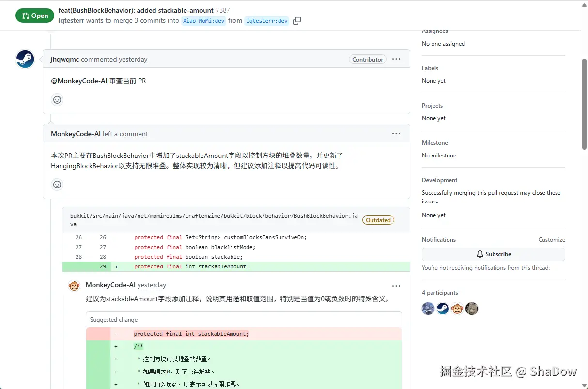
Task: Click '4 participants' text
Action: coord(440,293)
